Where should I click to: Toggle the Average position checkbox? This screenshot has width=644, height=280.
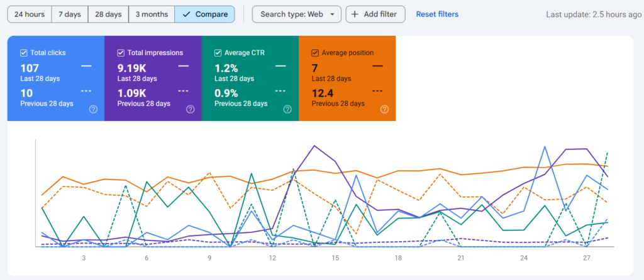[x=315, y=53]
